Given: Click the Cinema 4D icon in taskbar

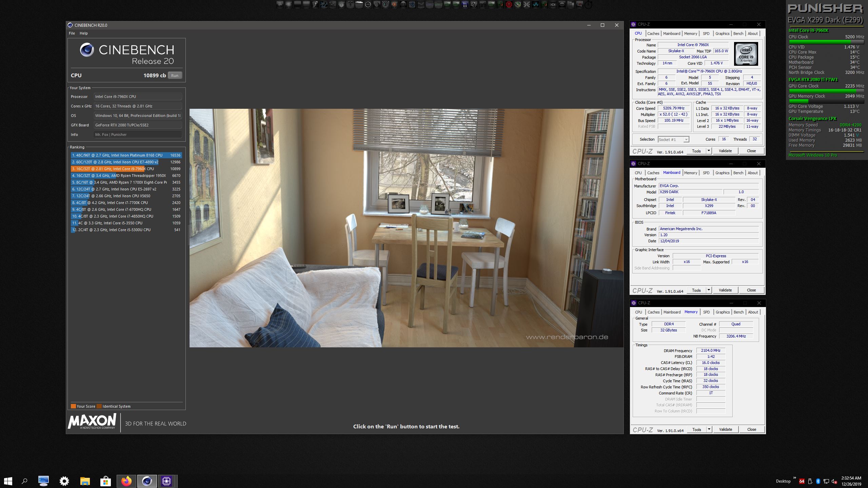Looking at the screenshot, I should [x=147, y=481].
